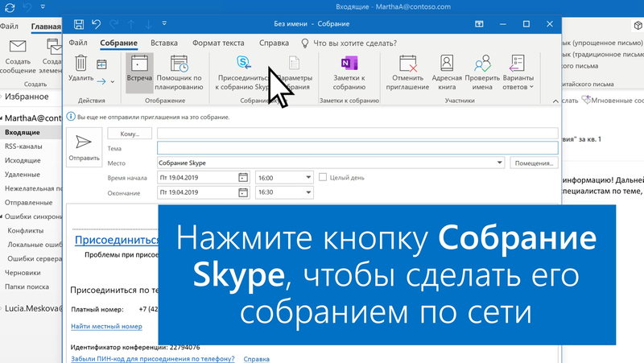Click the 'Забыли ПИН-код' link
Image resolution: width=644 pixels, height=363 pixels.
click(x=152, y=358)
